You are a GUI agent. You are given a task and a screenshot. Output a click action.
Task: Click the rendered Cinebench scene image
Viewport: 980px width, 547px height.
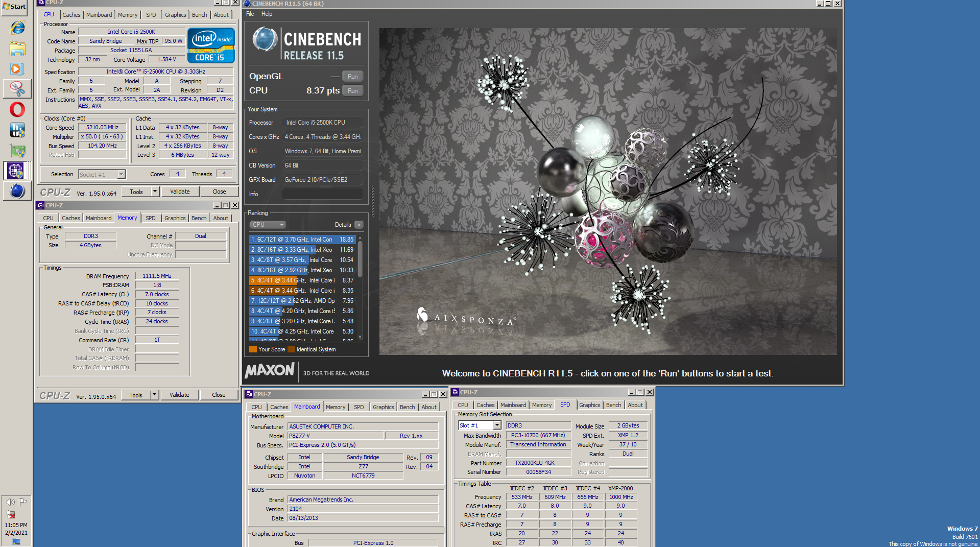pyautogui.click(x=608, y=192)
